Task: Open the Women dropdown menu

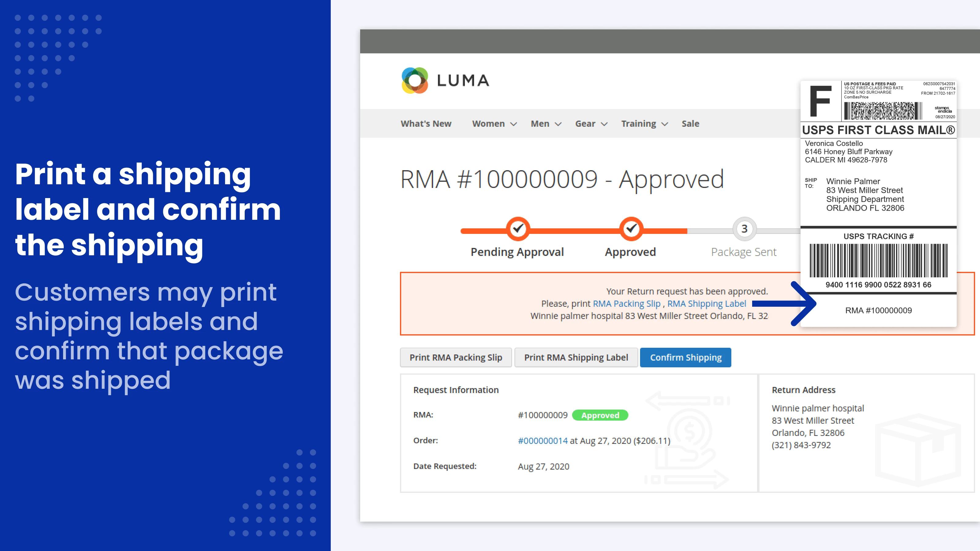Action: pos(488,124)
